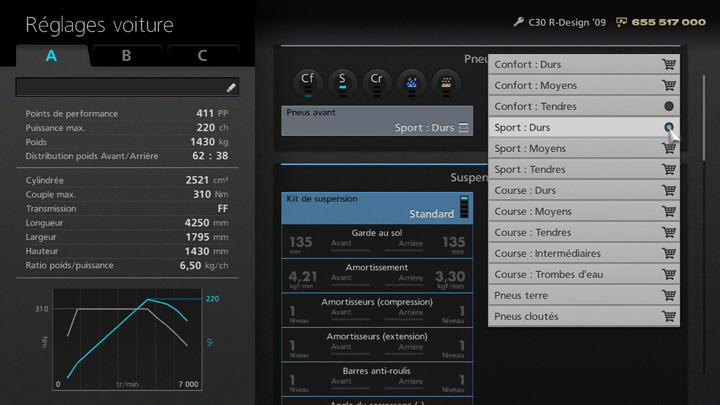Click cart icon beside Course : Tendres
The width and height of the screenshot is (720, 405).
(668, 232)
